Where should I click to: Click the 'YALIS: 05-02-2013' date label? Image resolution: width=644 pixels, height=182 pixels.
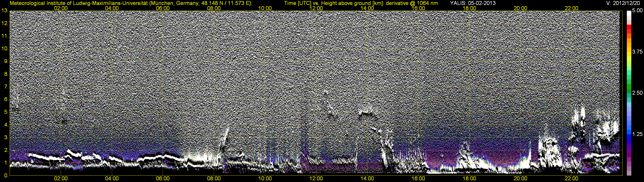point(473,3)
